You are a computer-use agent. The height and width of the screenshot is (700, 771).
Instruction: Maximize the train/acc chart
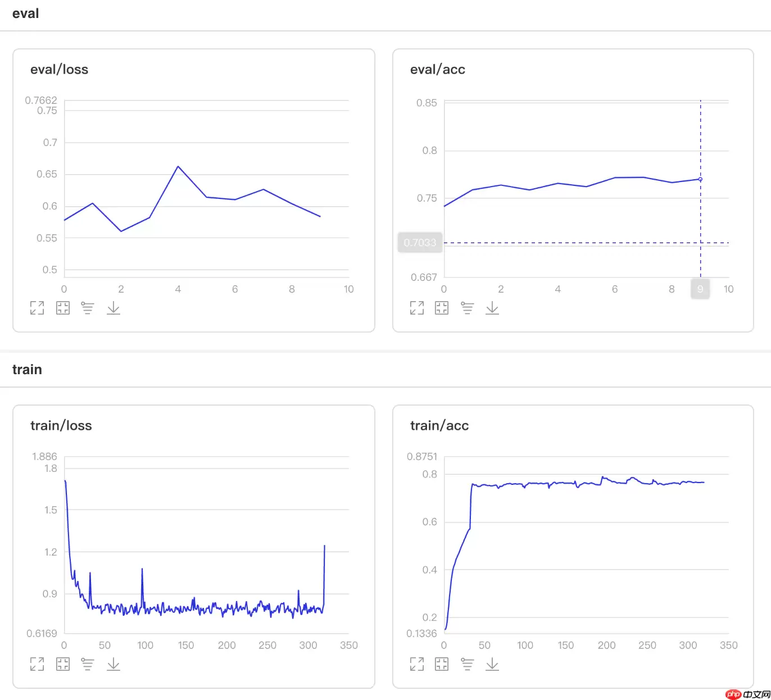click(417, 664)
